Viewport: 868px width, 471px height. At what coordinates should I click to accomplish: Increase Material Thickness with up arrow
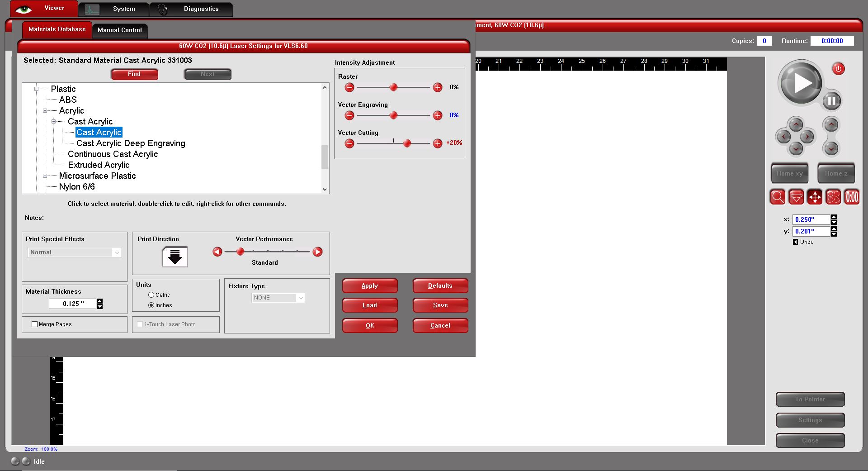(99, 301)
